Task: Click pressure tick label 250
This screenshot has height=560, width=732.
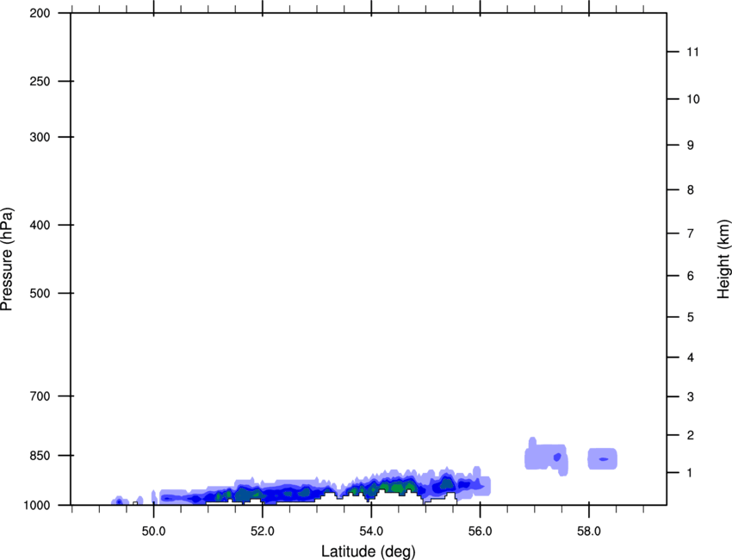Action: pos(40,81)
